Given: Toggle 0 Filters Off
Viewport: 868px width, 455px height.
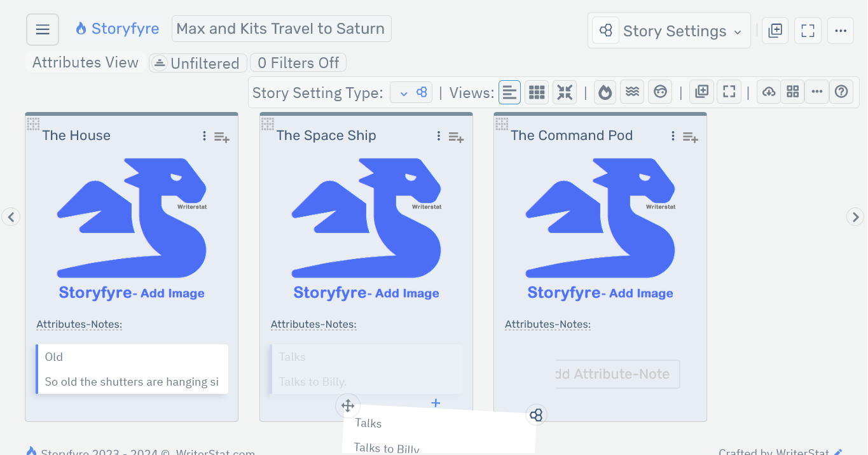Looking at the screenshot, I should (x=298, y=62).
